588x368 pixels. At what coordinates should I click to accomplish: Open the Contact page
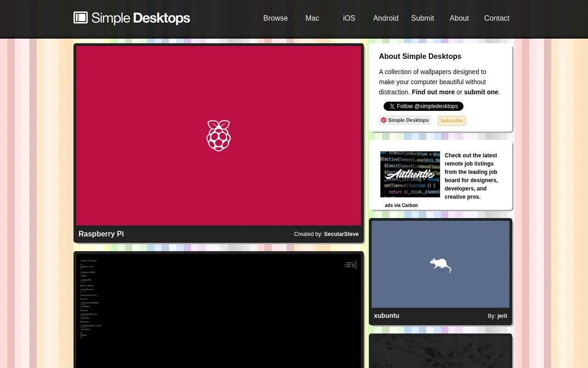497,18
